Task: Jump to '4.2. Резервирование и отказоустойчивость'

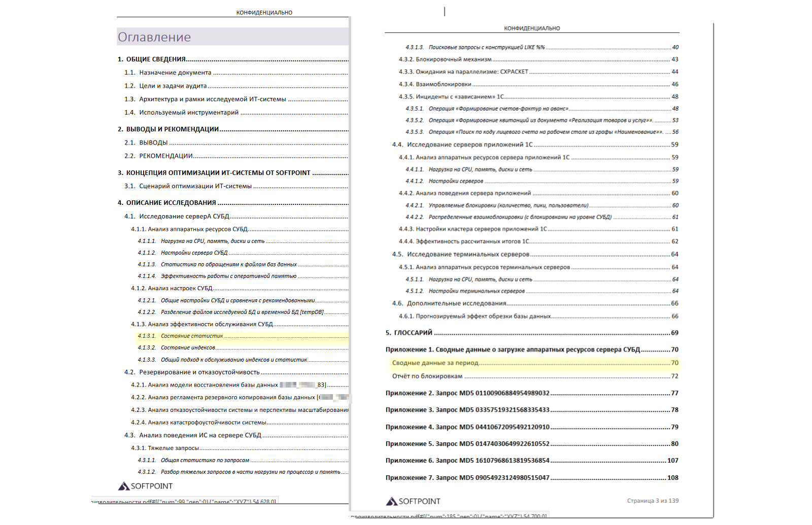Action: 236,372
